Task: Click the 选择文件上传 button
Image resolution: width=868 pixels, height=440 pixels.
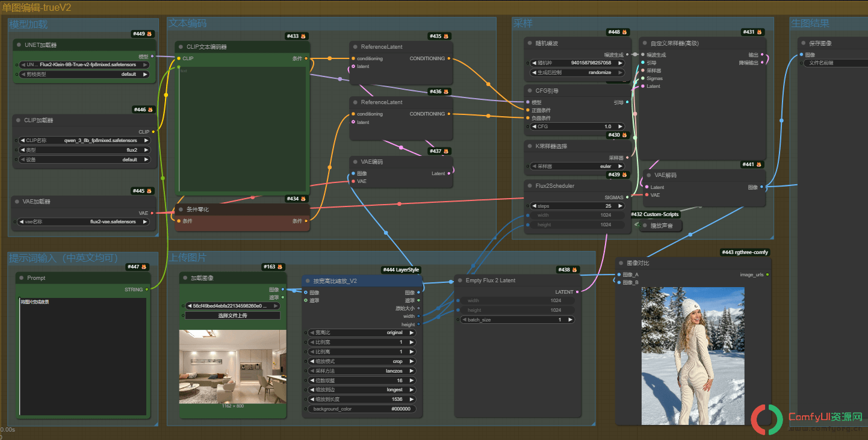Action: tap(232, 315)
